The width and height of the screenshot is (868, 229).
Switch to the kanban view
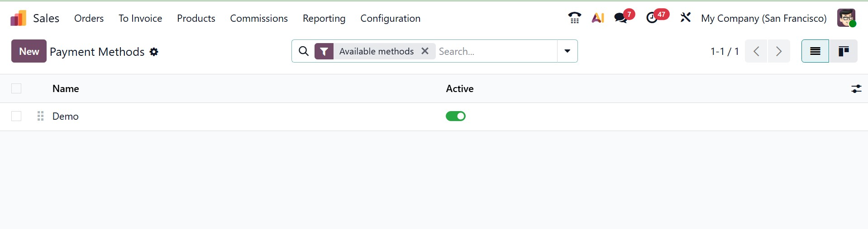pos(843,51)
